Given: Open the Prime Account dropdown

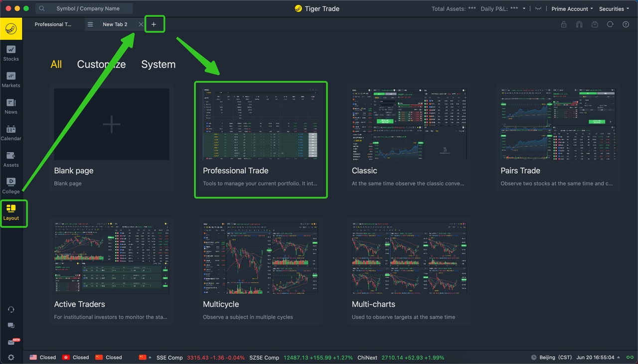Looking at the screenshot, I should click(x=572, y=9).
